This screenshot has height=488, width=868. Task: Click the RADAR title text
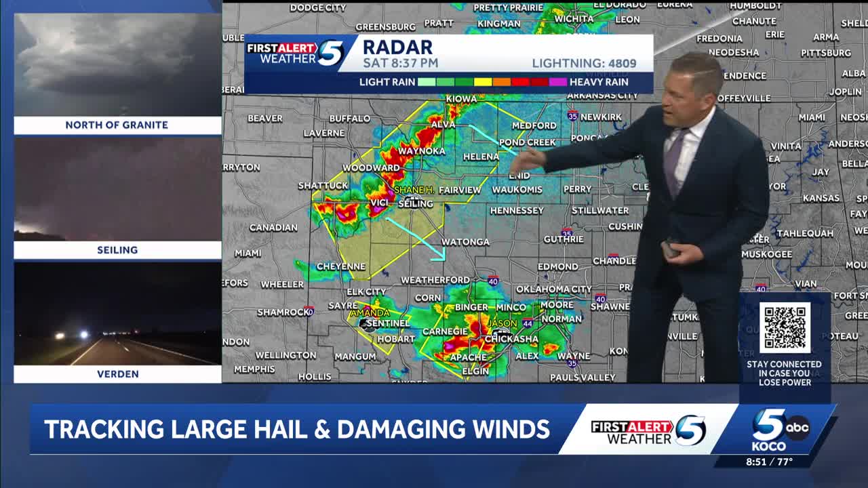397,47
